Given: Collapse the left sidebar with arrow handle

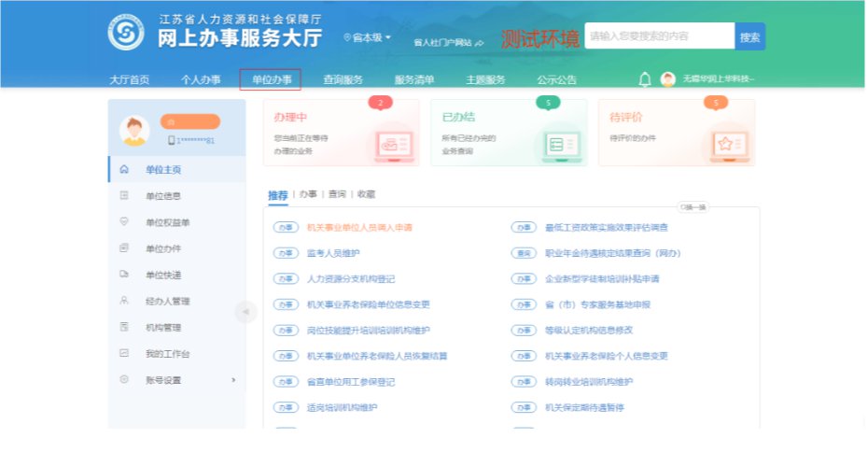Looking at the screenshot, I should point(245,312).
